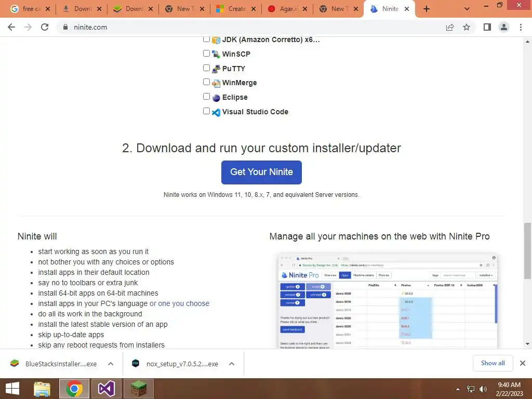
Task: Check the WinMerge checkbox
Action: [x=206, y=82]
